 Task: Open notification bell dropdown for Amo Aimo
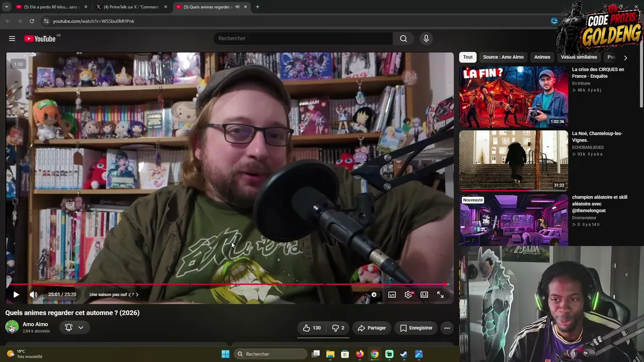pyautogui.click(x=74, y=327)
